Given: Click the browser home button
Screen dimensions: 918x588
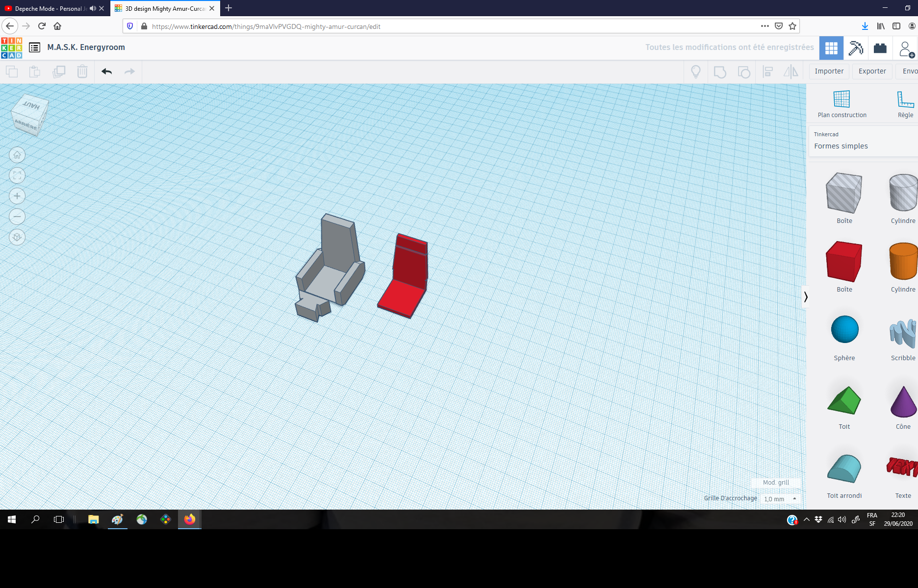Looking at the screenshot, I should [57, 26].
